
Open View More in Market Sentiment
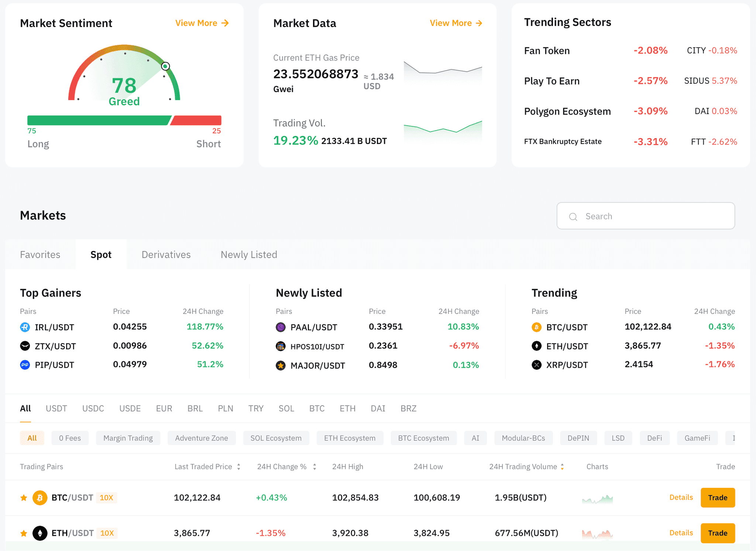(201, 23)
